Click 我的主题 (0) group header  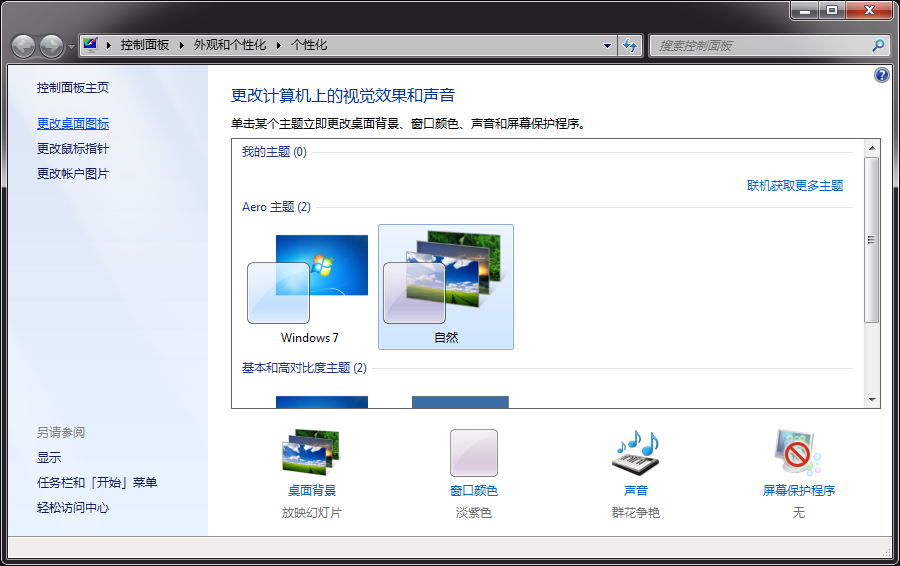click(x=274, y=152)
